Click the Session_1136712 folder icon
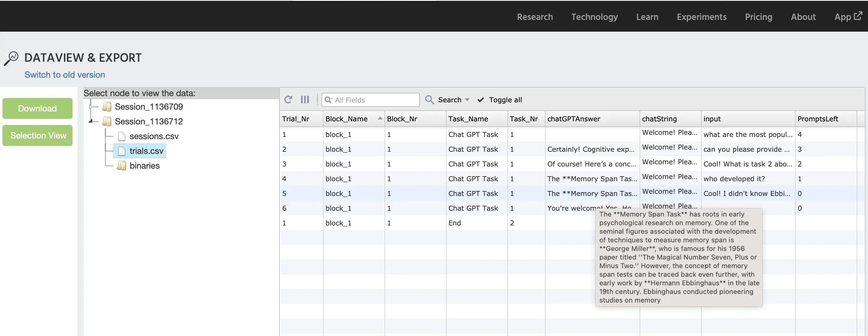Screen dimensions: 868x336 (x=107, y=121)
